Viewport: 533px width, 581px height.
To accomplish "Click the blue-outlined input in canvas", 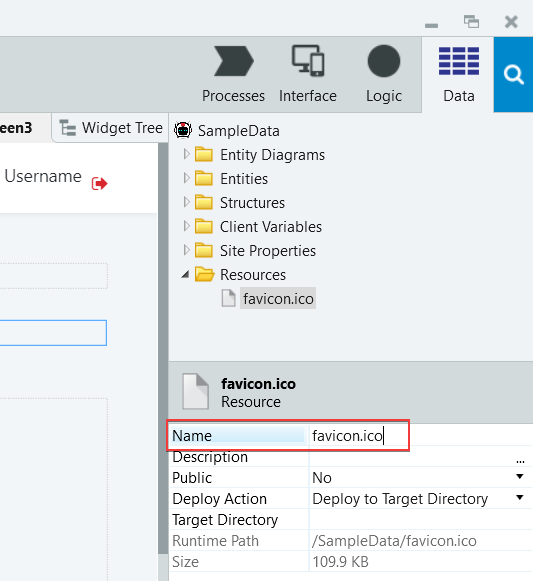I will point(53,333).
